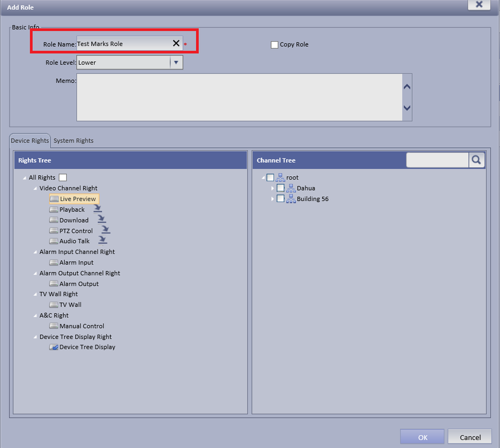Click the copy-down arrow next to Download
Screen dimensions: 500x448
point(102,219)
